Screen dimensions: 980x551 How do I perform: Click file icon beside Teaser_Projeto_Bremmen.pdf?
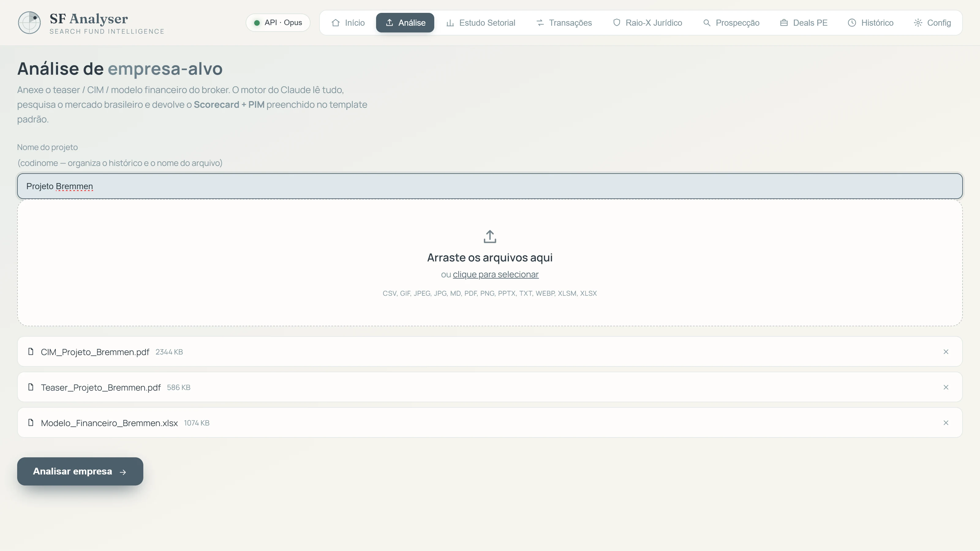[x=31, y=387]
